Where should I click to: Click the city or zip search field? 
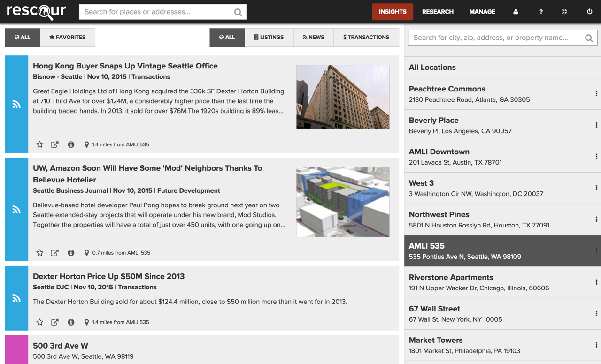497,38
